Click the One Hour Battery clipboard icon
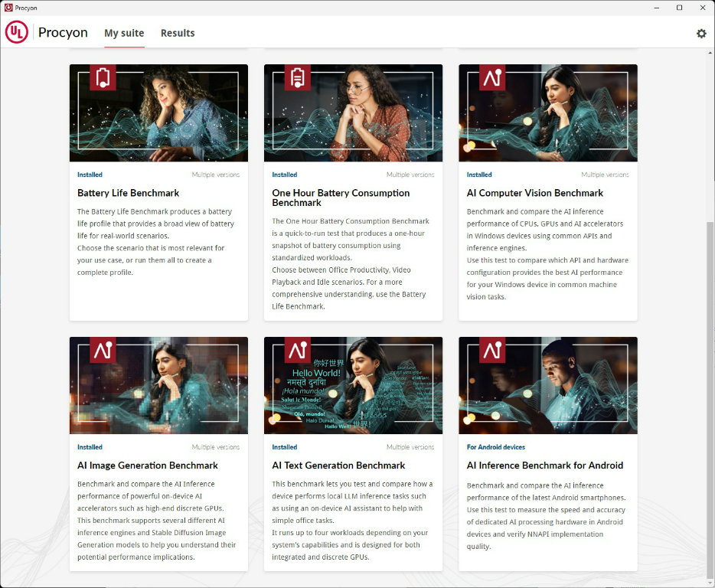 pos(297,77)
